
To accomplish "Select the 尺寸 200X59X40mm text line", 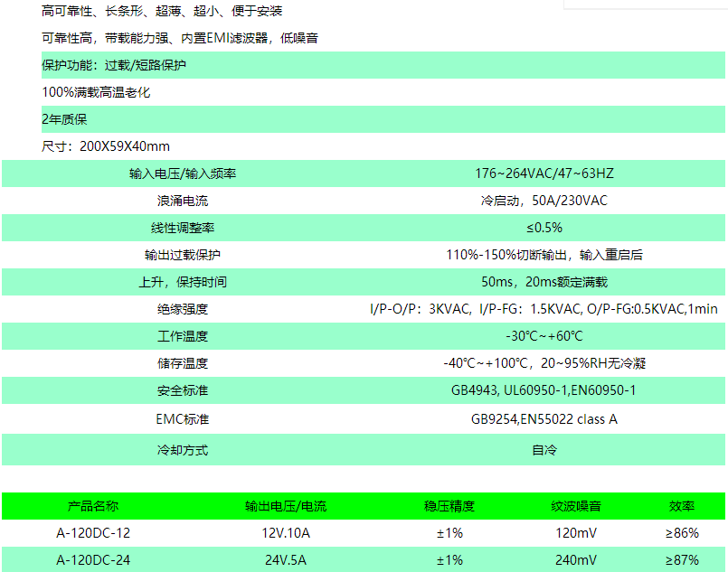I will click(109, 145).
